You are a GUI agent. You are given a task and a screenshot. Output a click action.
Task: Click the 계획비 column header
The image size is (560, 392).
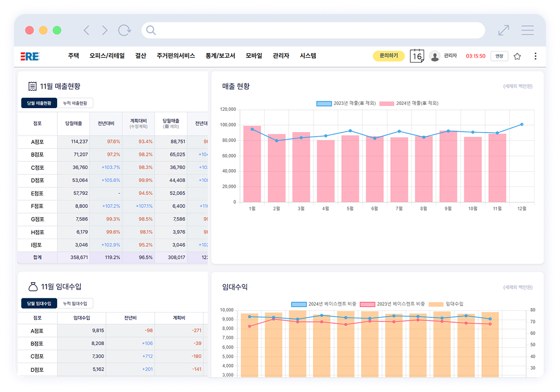(179, 318)
